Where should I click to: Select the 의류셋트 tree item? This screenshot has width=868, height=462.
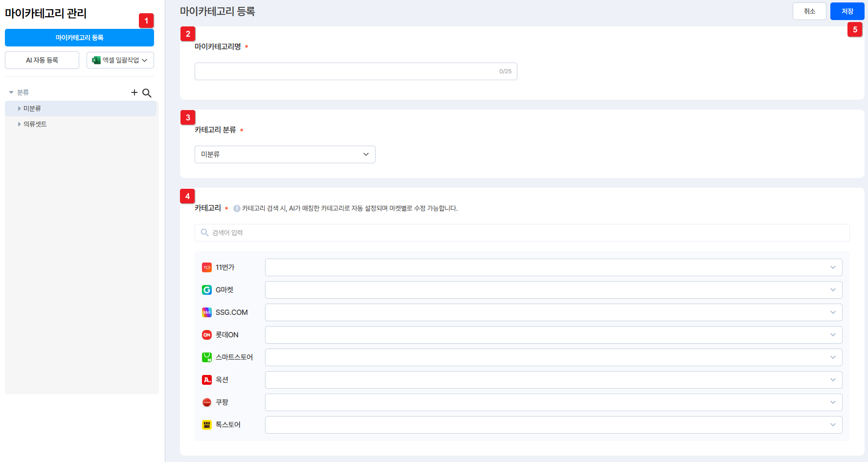[x=81, y=124]
